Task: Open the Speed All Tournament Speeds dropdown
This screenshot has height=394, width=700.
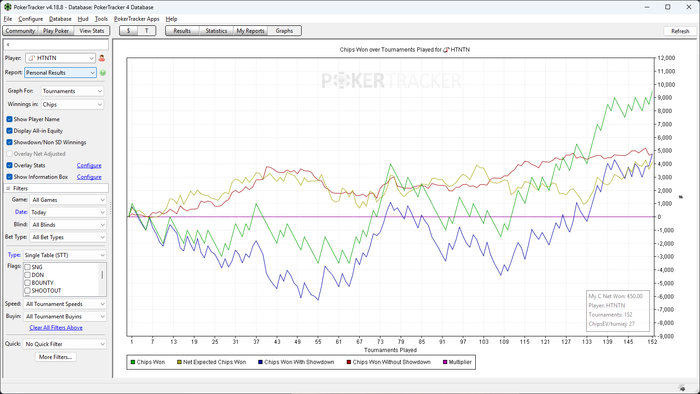Action: point(65,304)
